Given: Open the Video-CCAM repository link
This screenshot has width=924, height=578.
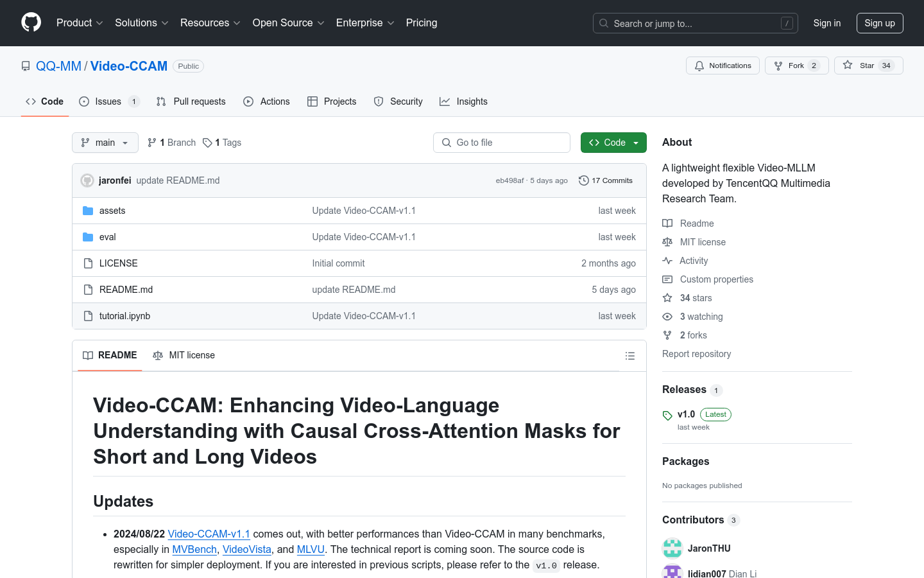Looking at the screenshot, I should click(x=129, y=66).
